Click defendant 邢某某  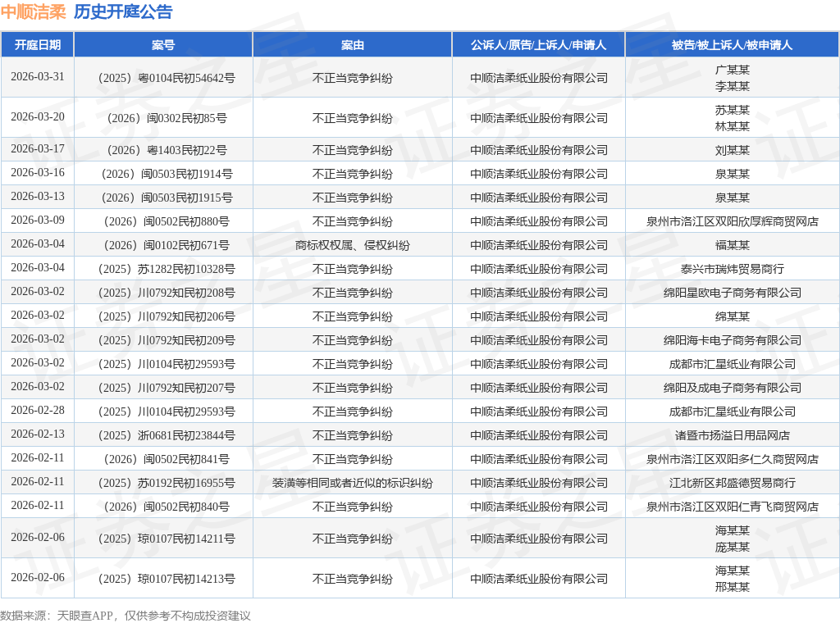tap(733, 587)
